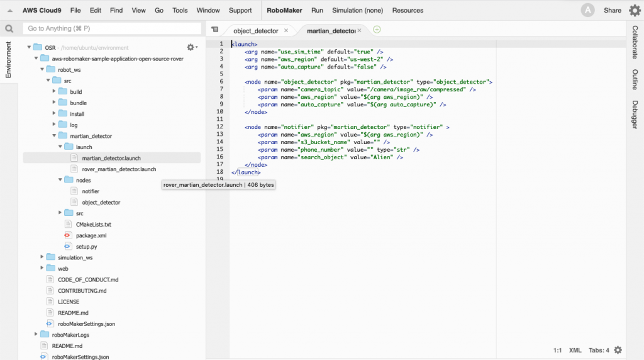Collapse the martian_detector folder
The height and width of the screenshot is (360, 644).
click(x=55, y=136)
